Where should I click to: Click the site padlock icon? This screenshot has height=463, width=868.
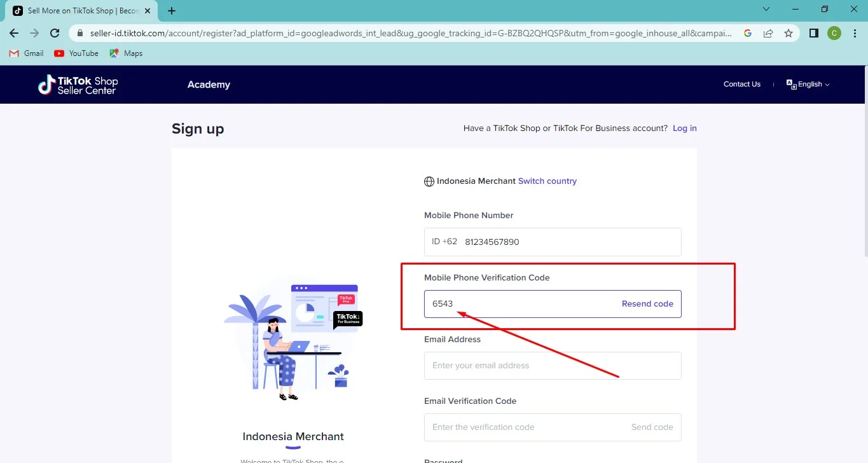79,33
